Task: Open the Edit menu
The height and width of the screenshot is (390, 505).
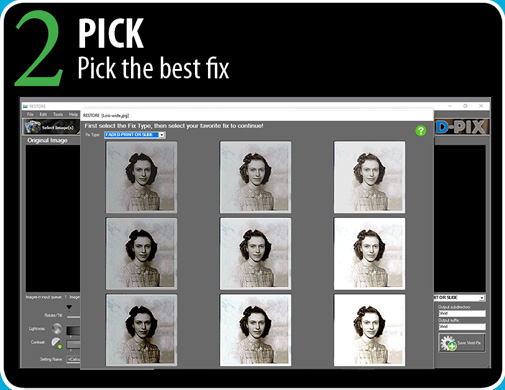Action: (x=43, y=114)
